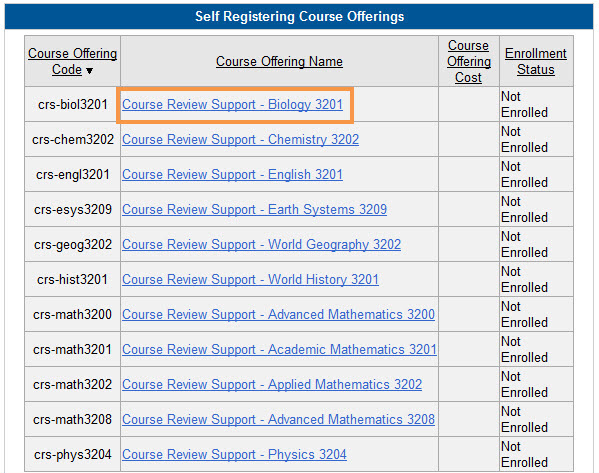Click the Self Registering Course Offerings title bar
The image size is (599, 473).
coord(299,16)
